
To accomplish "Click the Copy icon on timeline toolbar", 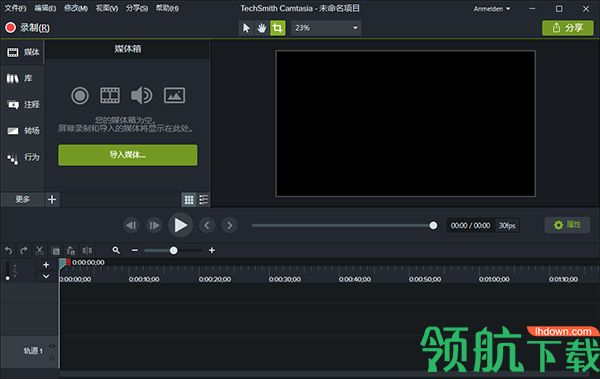I will click(x=56, y=251).
